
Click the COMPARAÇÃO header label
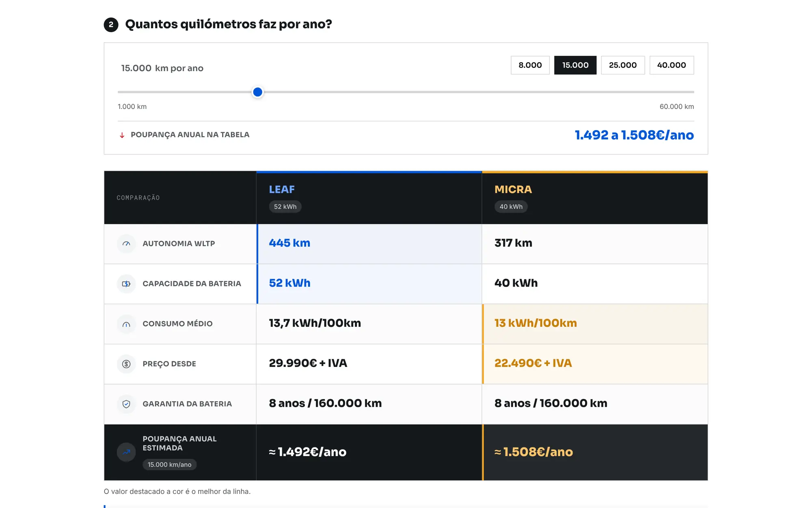(x=138, y=198)
